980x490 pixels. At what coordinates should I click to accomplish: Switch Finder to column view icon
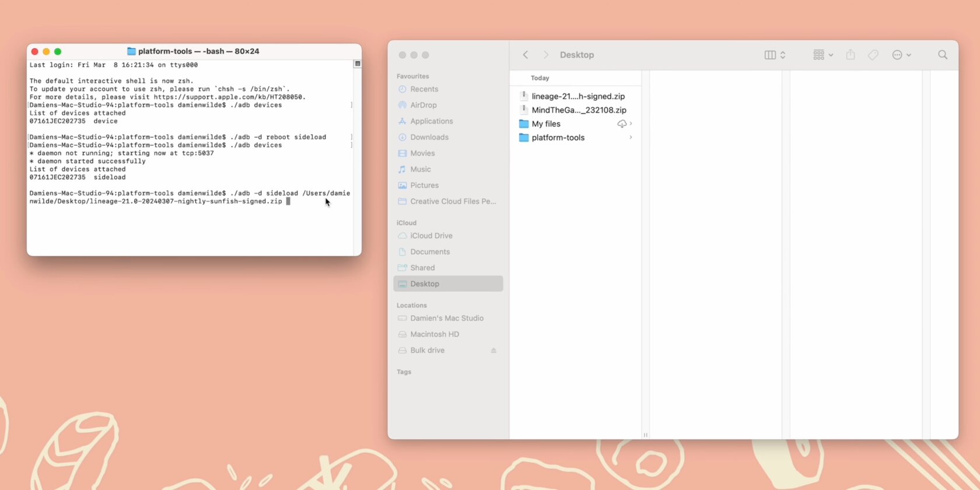coord(770,55)
